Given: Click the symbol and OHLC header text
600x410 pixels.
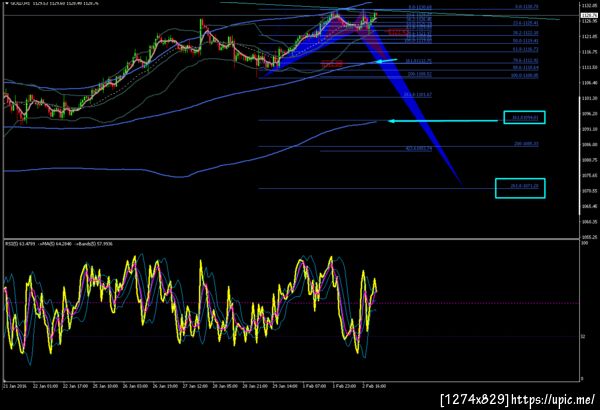Looking at the screenshot, I should [54, 3].
